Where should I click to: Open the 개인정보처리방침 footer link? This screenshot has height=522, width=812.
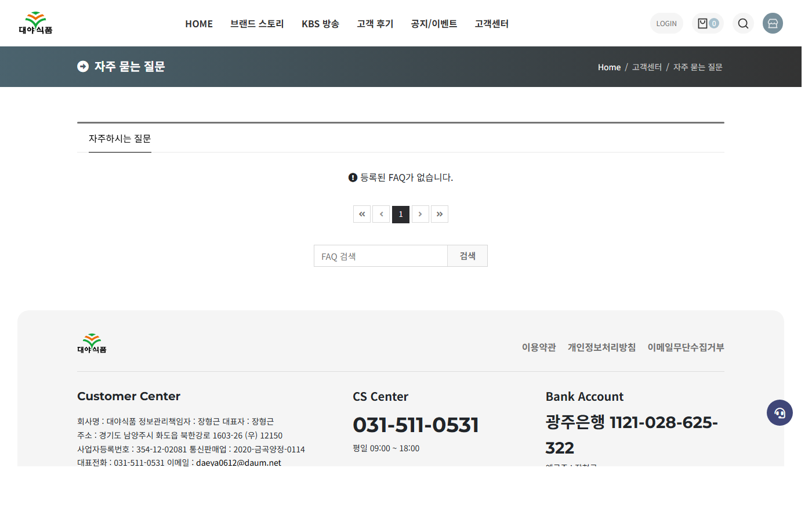(601, 347)
